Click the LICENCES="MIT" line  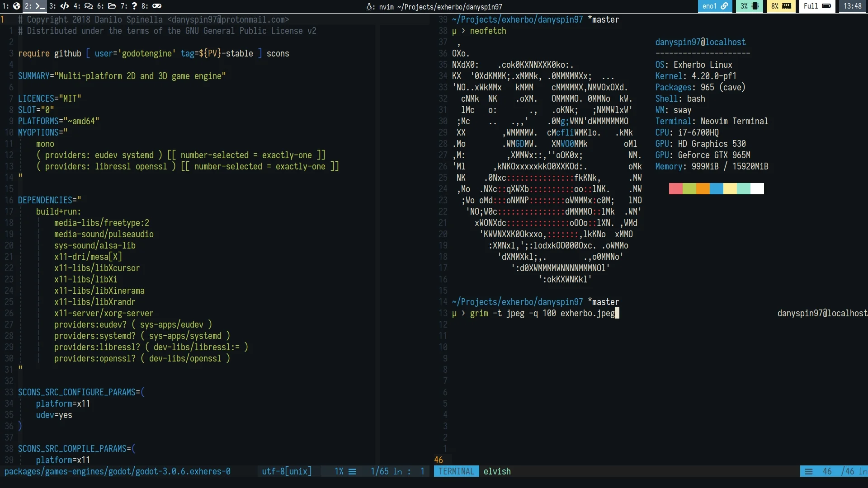point(50,99)
